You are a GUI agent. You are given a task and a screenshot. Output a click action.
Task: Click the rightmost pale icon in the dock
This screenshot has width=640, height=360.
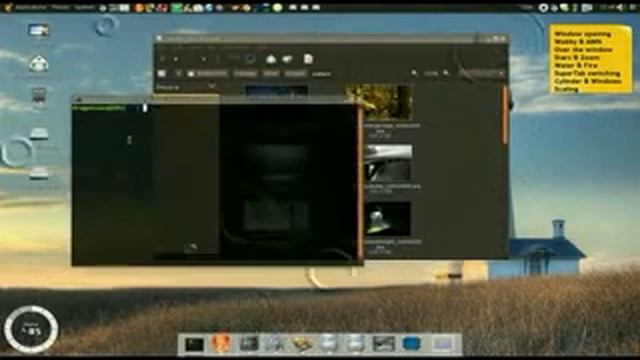tap(442, 344)
